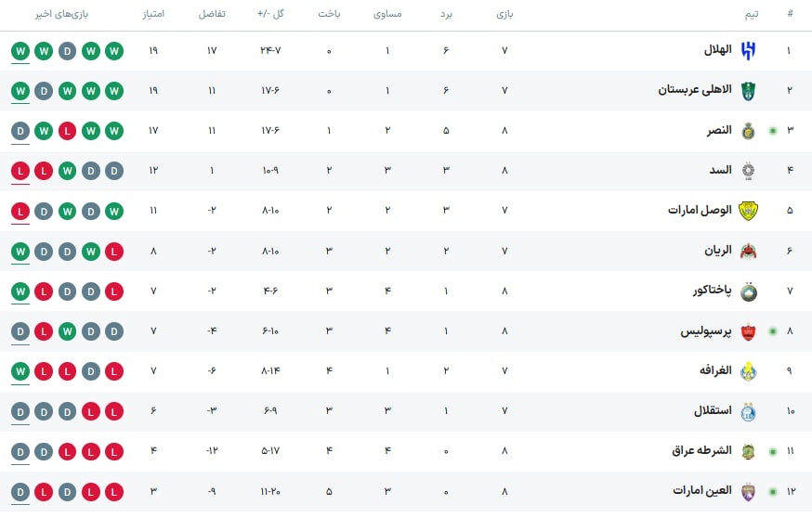
Task: Click the پرسپولیس red club logo
Action: (748, 331)
